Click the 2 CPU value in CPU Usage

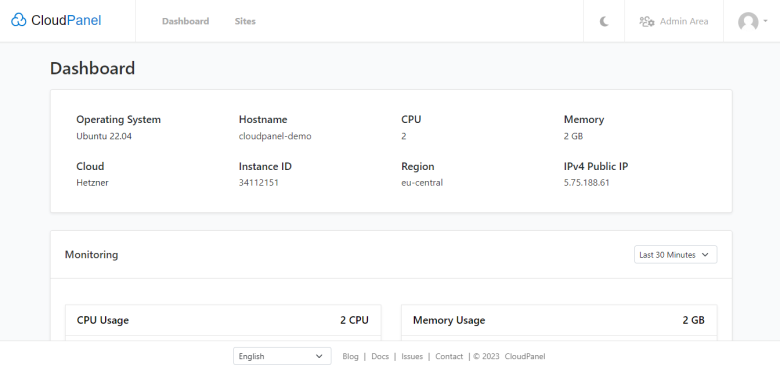click(x=355, y=320)
